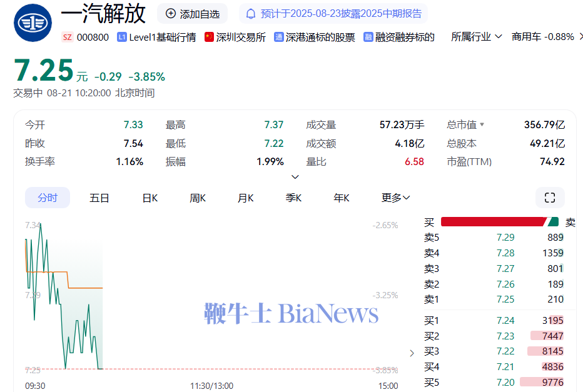Click the 添加自选 add-to-watchlist button
Viewport: 583px width, 392px height.
(x=192, y=14)
